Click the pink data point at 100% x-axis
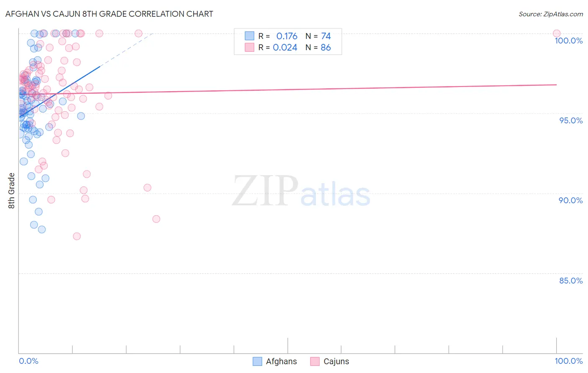588x373 pixels. pyautogui.click(x=557, y=33)
